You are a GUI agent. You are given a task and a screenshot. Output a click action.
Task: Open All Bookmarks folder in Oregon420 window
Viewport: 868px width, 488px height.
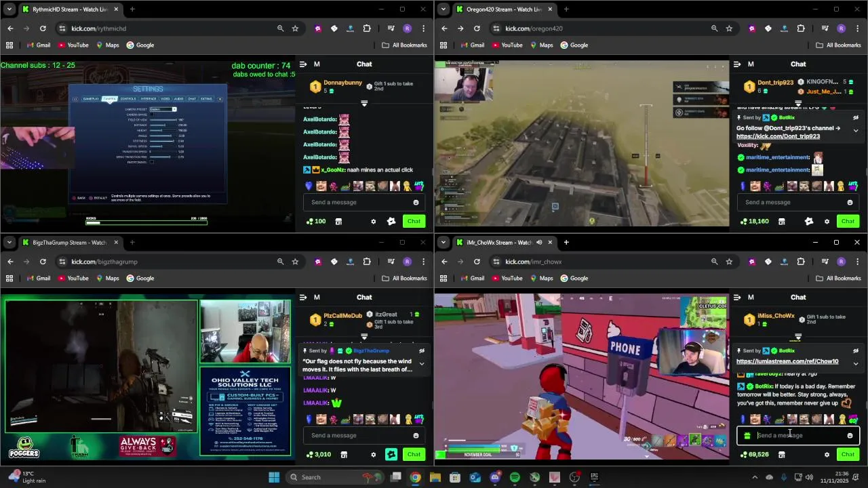[838, 45]
